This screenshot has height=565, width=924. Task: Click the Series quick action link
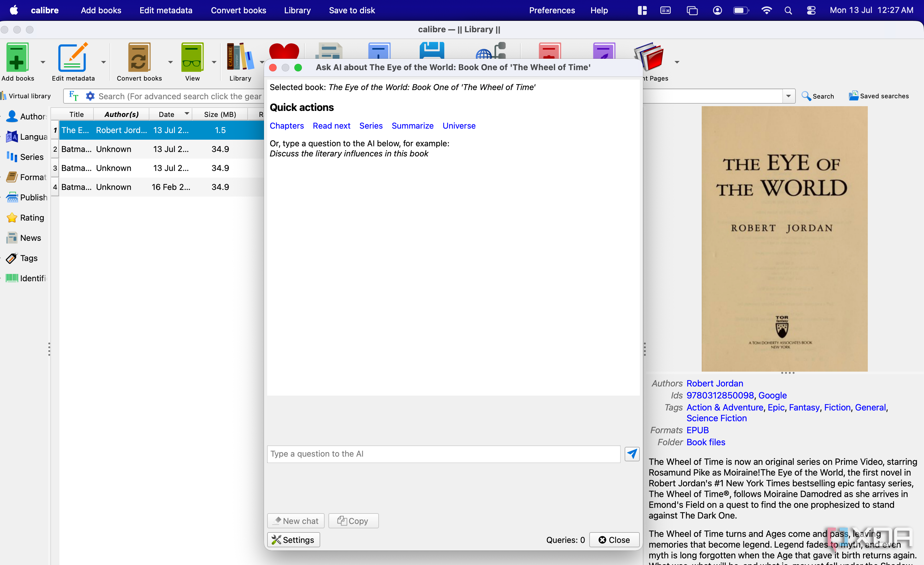pos(371,126)
